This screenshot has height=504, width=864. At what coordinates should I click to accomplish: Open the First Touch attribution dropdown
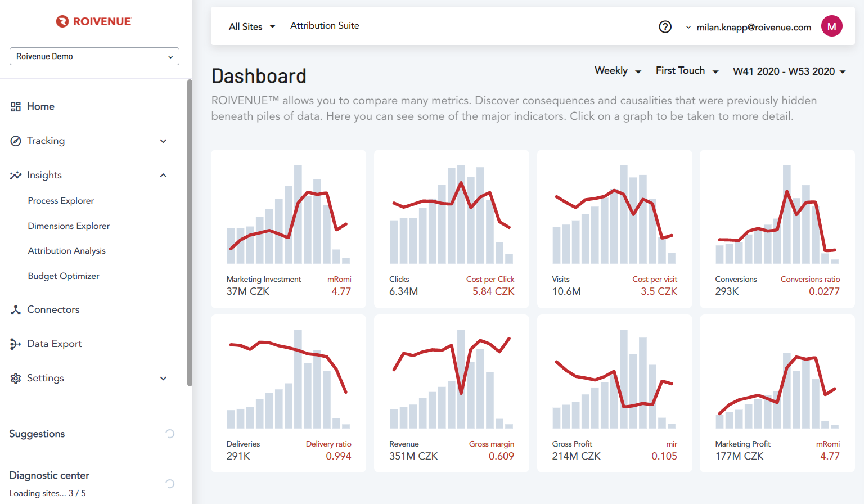click(686, 71)
